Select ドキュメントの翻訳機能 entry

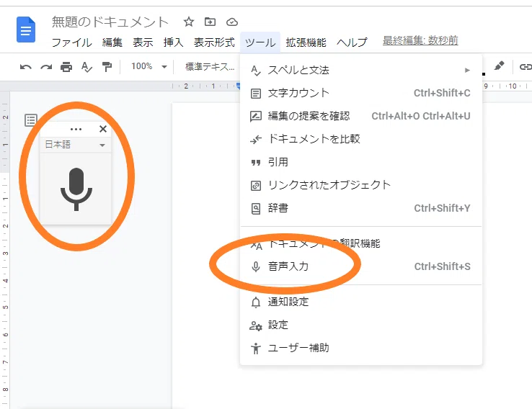pyautogui.click(x=361, y=243)
